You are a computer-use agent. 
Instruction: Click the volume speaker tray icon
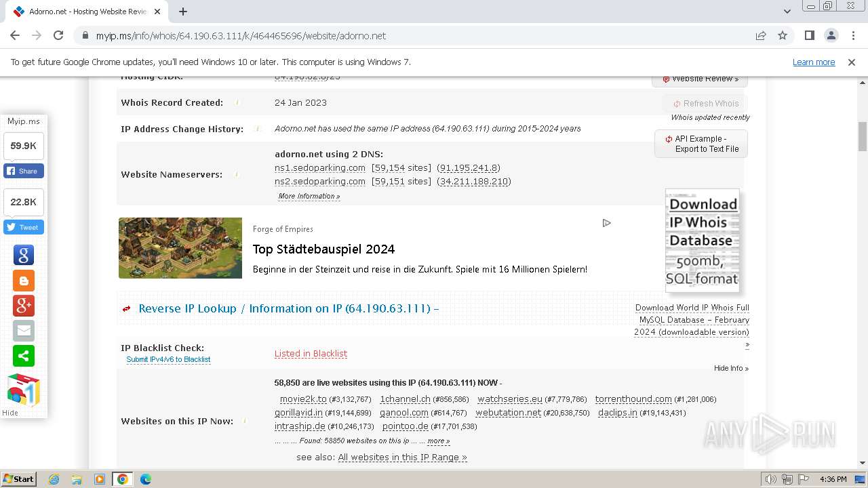771,479
